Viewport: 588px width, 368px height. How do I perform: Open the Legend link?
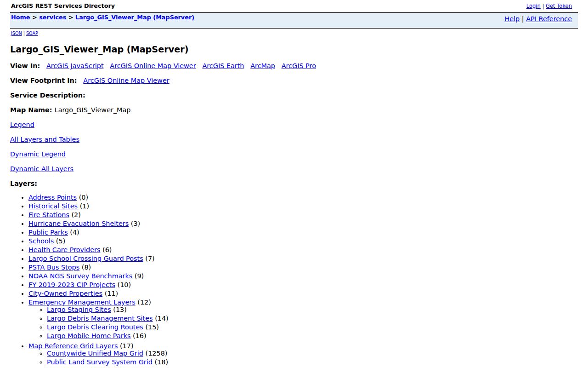click(x=22, y=125)
